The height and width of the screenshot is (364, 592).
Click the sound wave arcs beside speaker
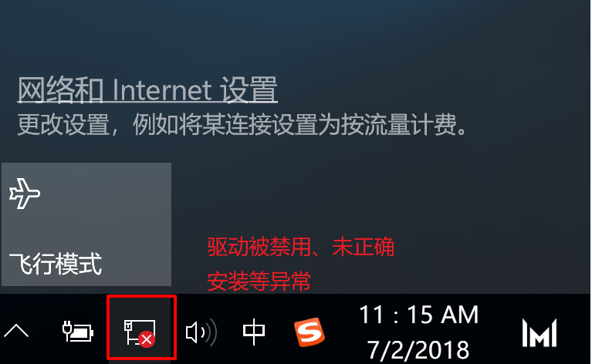coord(210,332)
